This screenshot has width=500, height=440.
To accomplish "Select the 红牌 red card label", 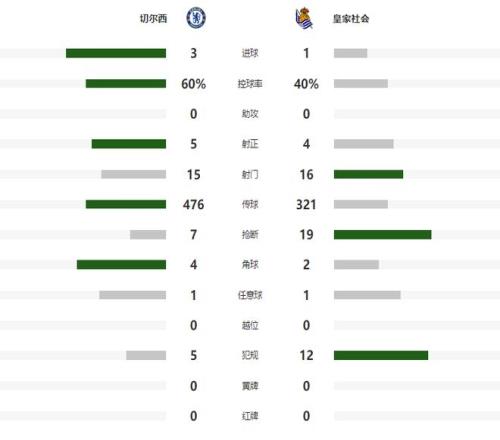I will [250, 416].
